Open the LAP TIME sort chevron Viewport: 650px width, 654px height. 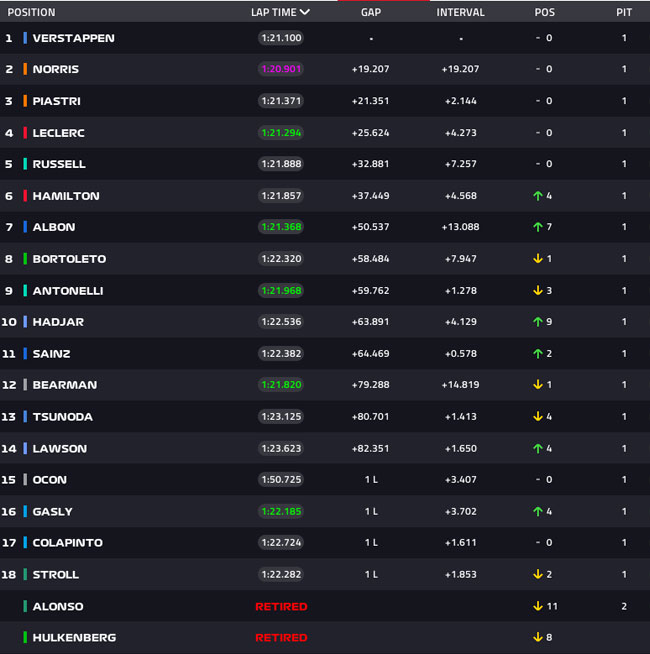tap(304, 13)
